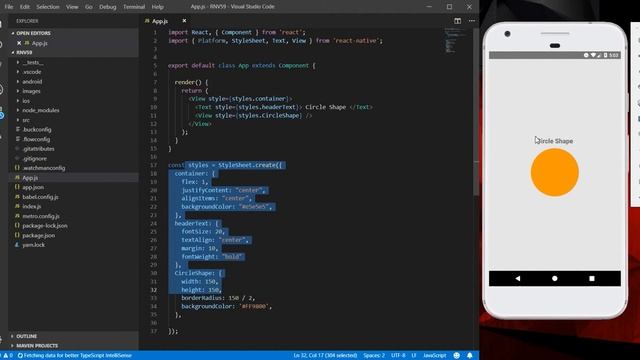This screenshot has width=640, height=360.
Task: Open the .flowconfig file
Action: coord(36,139)
